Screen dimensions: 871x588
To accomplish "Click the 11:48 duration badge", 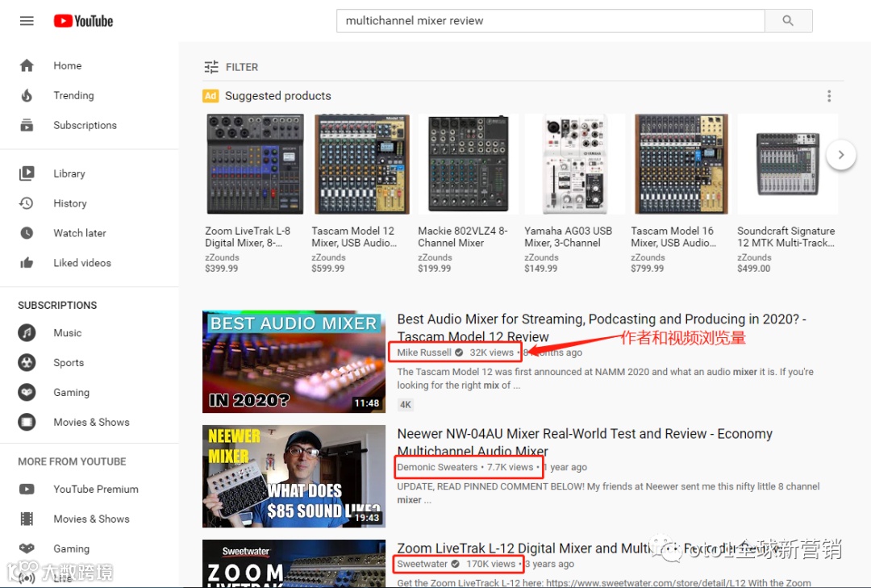I will [x=367, y=403].
